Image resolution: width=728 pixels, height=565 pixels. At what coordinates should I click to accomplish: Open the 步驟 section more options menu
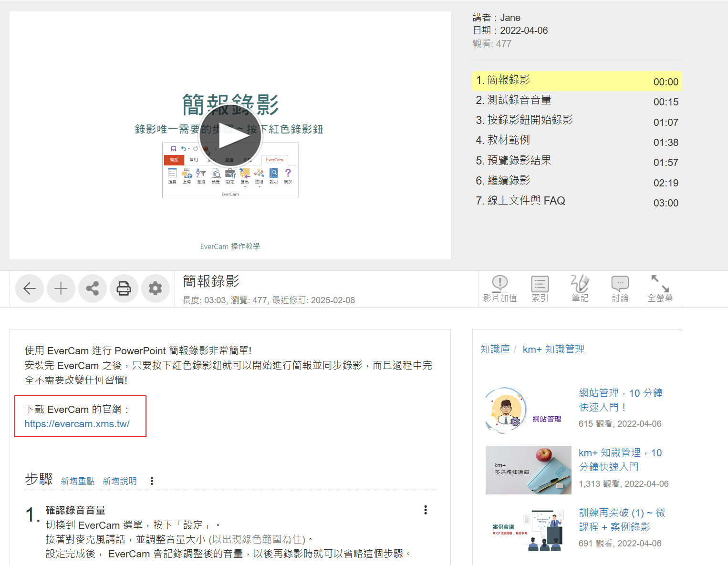click(x=152, y=481)
